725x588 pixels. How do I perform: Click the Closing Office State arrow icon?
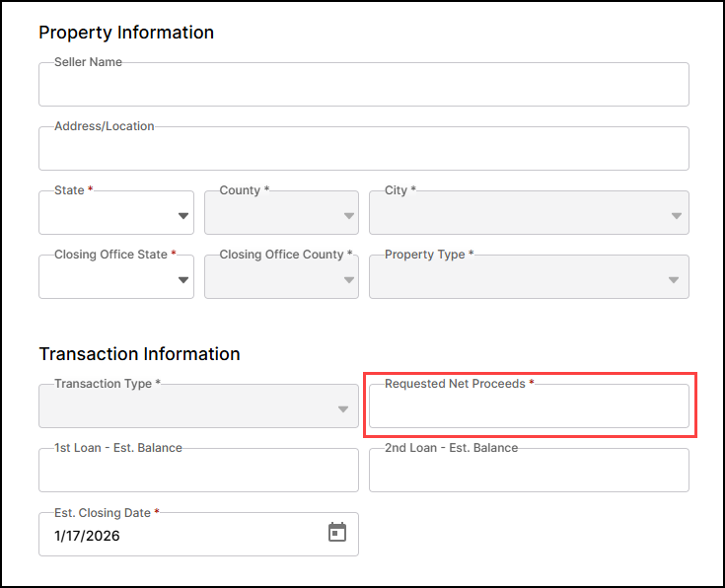[182, 280]
